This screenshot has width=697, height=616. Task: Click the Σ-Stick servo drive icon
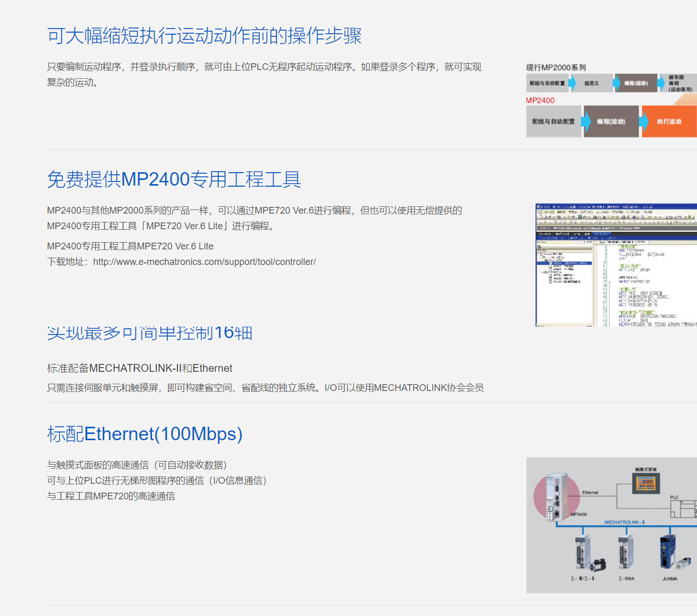[x=626, y=552]
